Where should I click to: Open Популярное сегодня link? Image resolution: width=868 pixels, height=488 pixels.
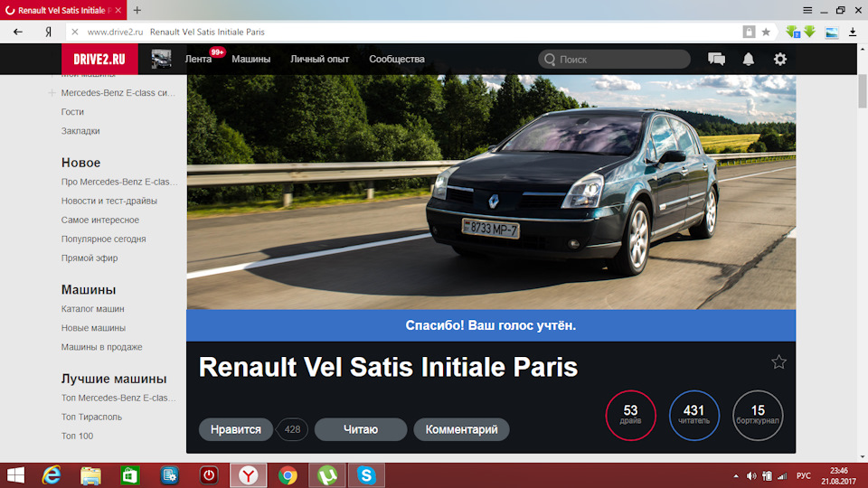click(103, 239)
